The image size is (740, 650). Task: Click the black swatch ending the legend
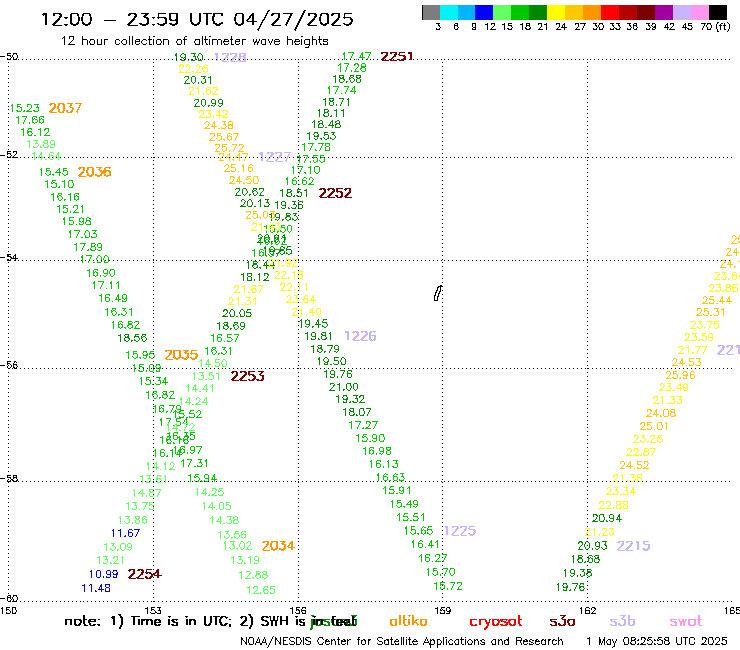718,12
